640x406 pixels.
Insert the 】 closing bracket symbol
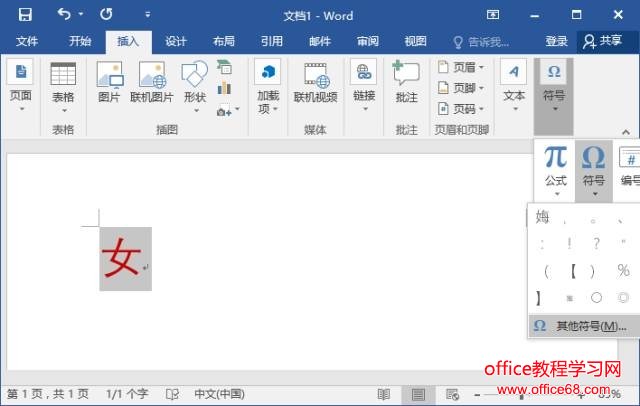click(x=538, y=298)
